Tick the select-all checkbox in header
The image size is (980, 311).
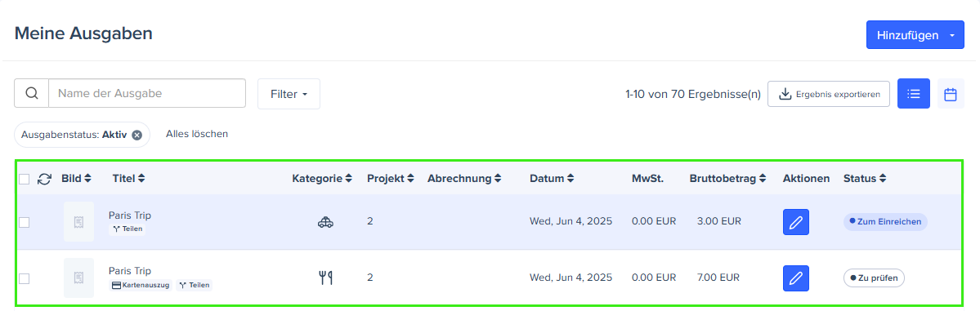(x=24, y=180)
